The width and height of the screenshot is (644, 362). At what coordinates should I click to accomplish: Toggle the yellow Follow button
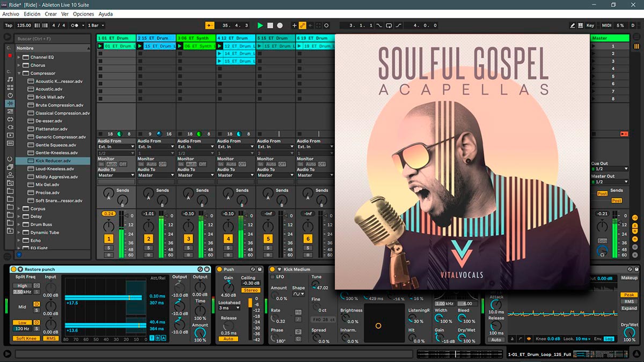210,25
